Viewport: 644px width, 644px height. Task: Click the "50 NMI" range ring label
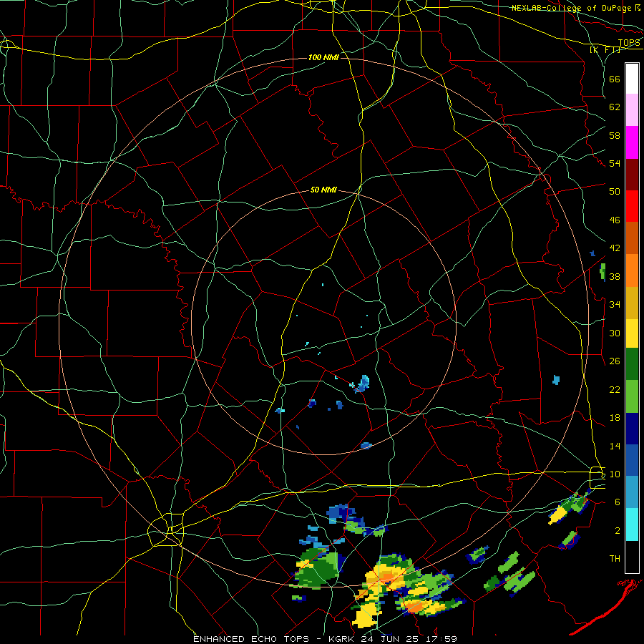323,190
